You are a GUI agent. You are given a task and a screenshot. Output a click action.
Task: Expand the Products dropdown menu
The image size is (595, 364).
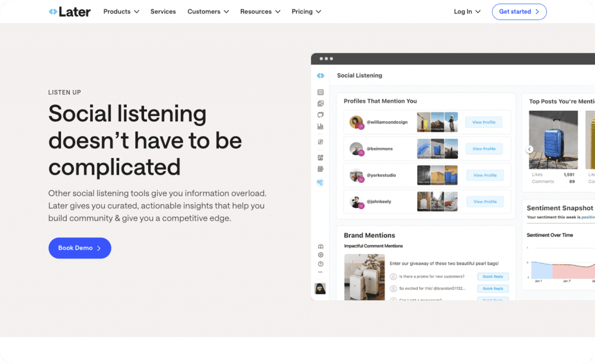121,12
